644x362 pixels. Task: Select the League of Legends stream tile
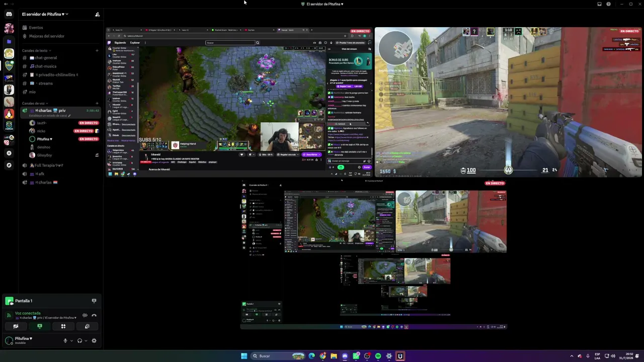pos(239,102)
